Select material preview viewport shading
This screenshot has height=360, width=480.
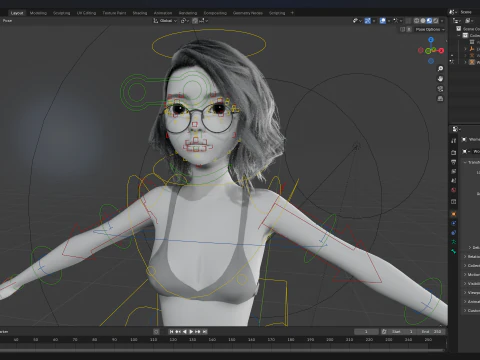point(429,21)
